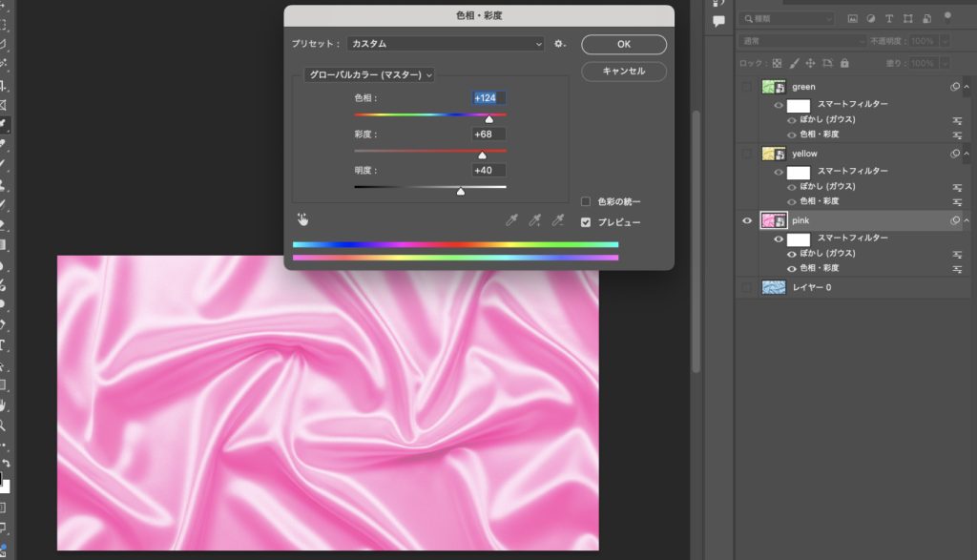Click the lock all padlock icon
Screen dimensions: 977x560
(x=842, y=63)
